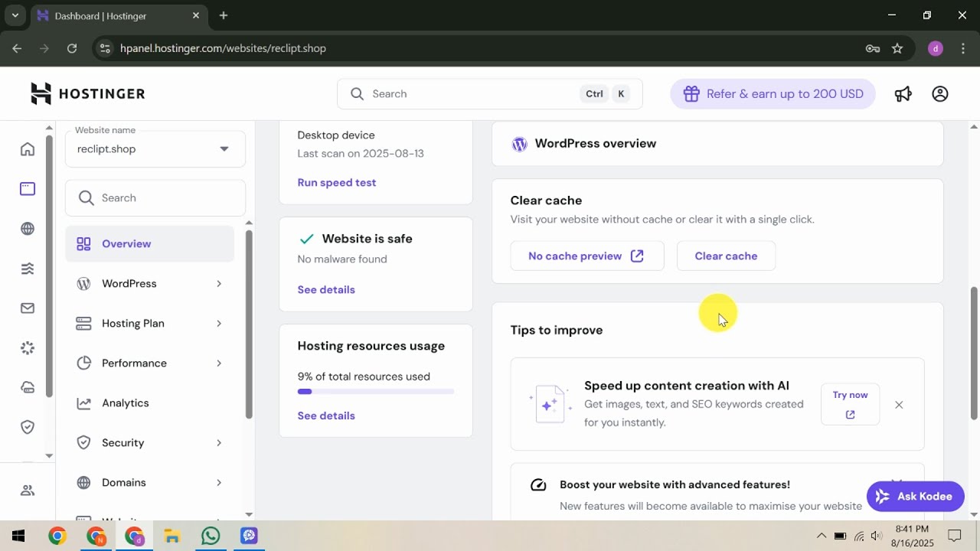The image size is (980, 551).
Task: Open the account profile icon in the Hostinger header
Action: coord(940,94)
